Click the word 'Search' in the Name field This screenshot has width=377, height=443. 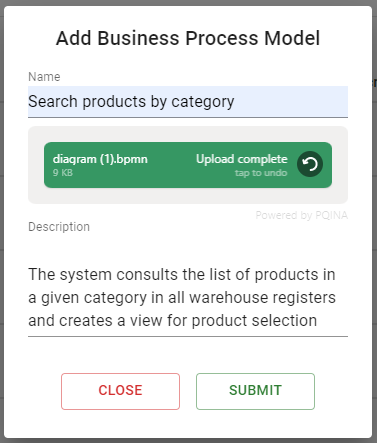point(53,101)
